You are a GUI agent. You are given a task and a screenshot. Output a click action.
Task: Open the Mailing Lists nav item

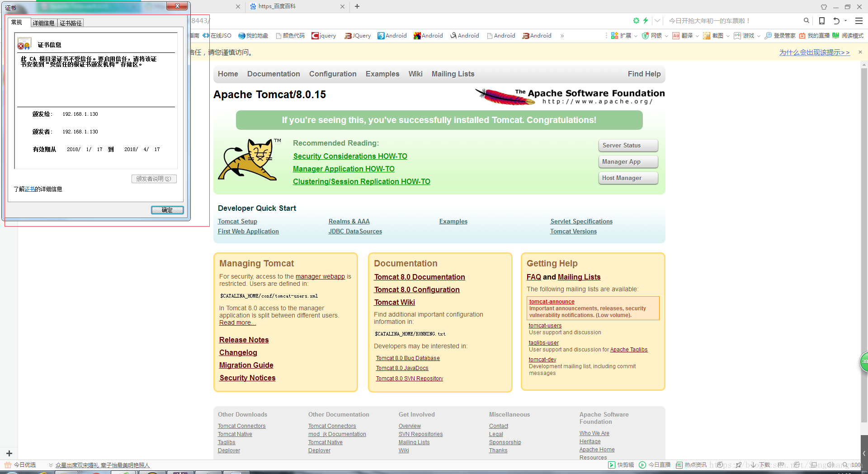click(x=453, y=74)
